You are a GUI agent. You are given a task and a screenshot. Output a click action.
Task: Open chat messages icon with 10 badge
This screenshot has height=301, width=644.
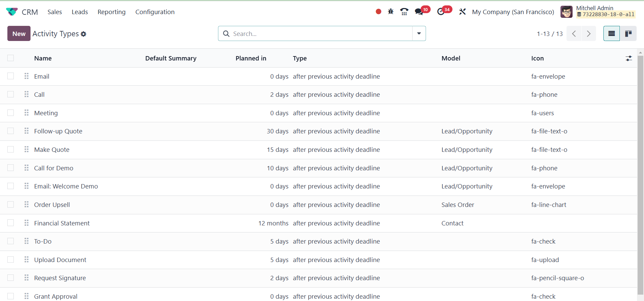pyautogui.click(x=419, y=12)
